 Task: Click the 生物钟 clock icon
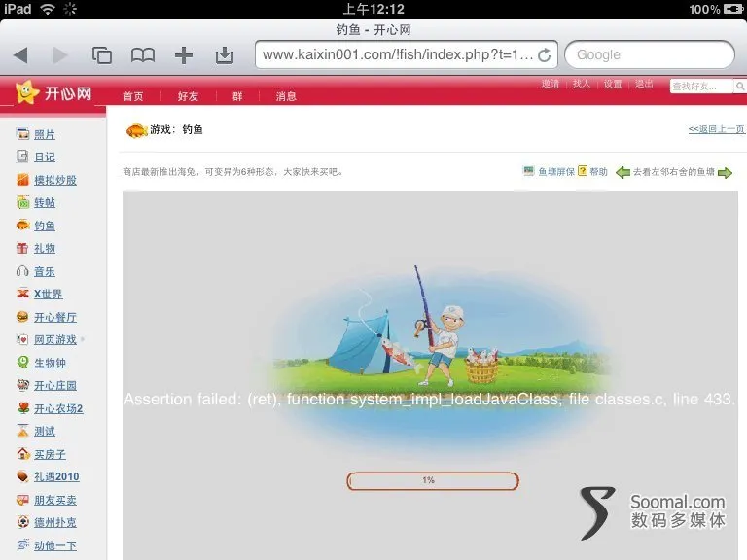[x=22, y=363]
